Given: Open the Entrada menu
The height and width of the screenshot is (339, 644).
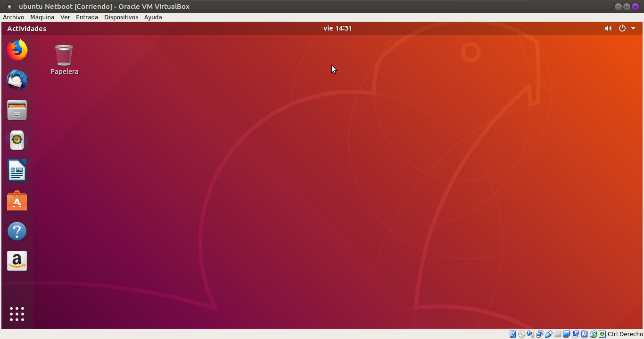Looking at the screenshot, I should [87, 17].
